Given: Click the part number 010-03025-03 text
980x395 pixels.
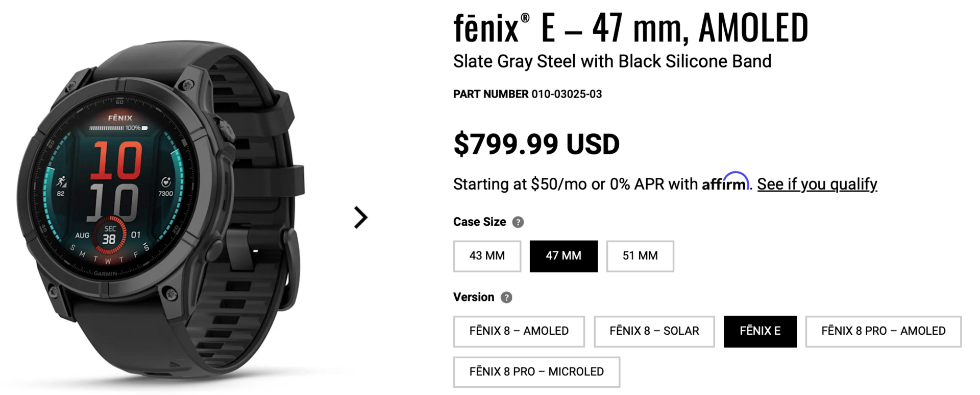Looking at the screenshot, I should (567, 94).
